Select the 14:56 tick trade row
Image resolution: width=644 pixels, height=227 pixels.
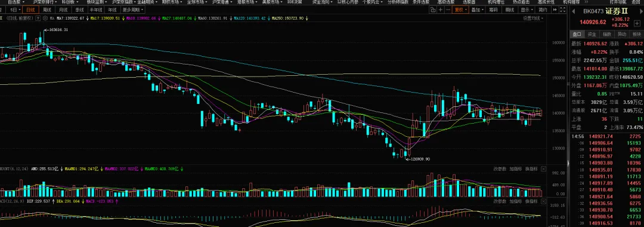point(606,136)
